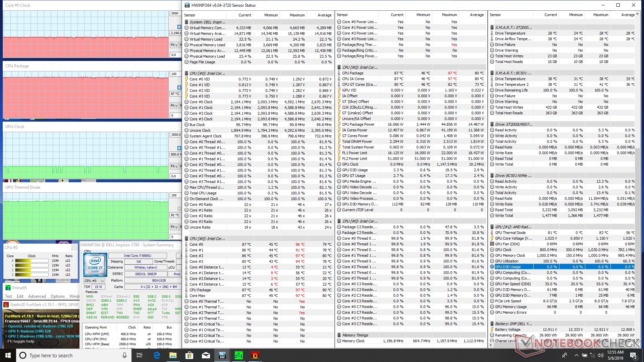The width and height of the screenshot is (644, 362).
Task: Click the FurMark icon in the taskbar
Action: pos(255,355)
